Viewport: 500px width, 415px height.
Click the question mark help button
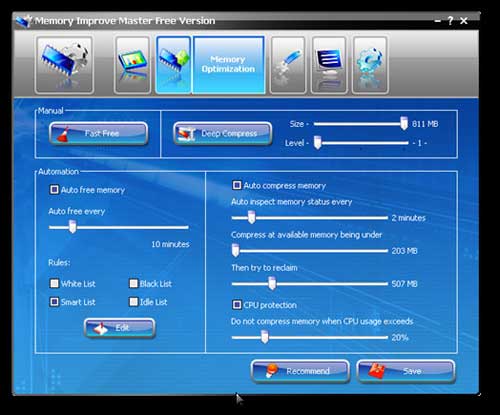coord(450,21)
